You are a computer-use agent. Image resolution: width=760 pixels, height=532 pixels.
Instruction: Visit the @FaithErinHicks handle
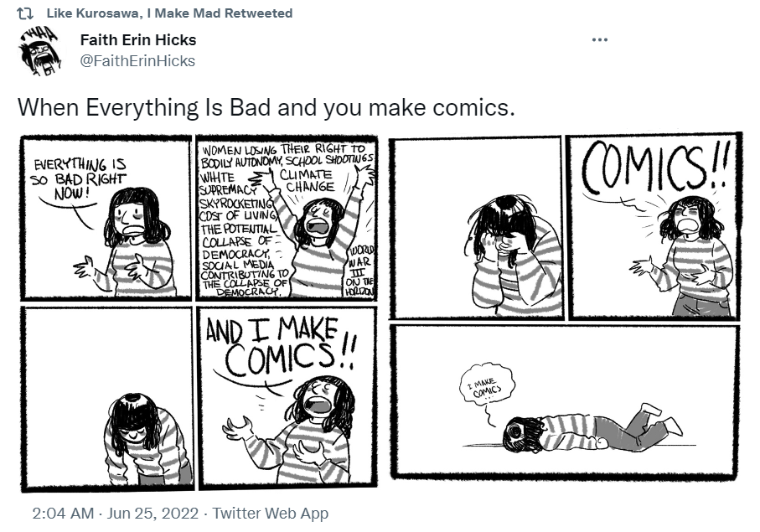click(137, 61)
